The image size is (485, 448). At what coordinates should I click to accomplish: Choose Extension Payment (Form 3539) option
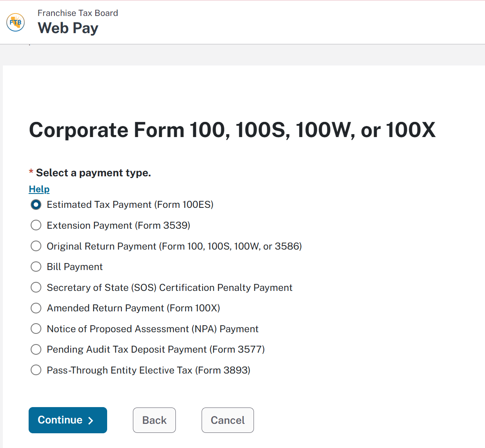[x=36, y=225]
